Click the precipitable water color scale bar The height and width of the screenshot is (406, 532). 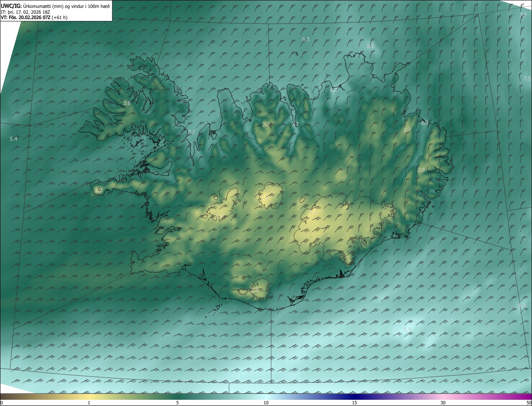pos(266,397)
